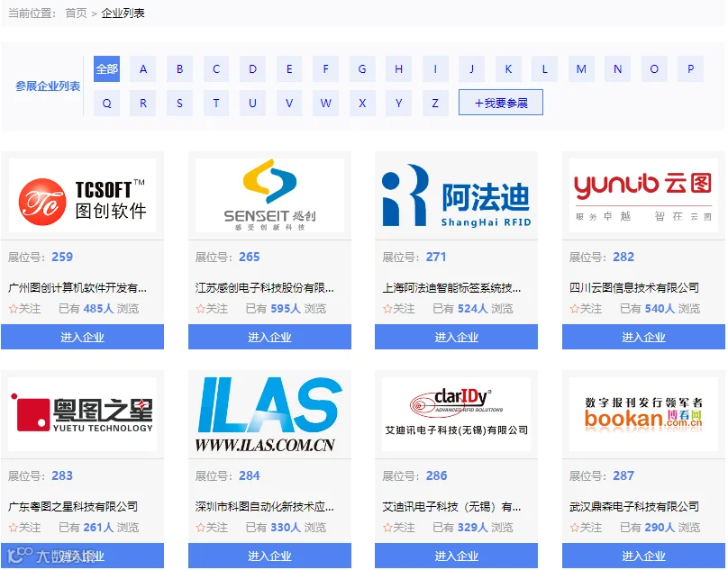Filter list by letter N
Screen dimensions: 728x570
click(617, 69)
